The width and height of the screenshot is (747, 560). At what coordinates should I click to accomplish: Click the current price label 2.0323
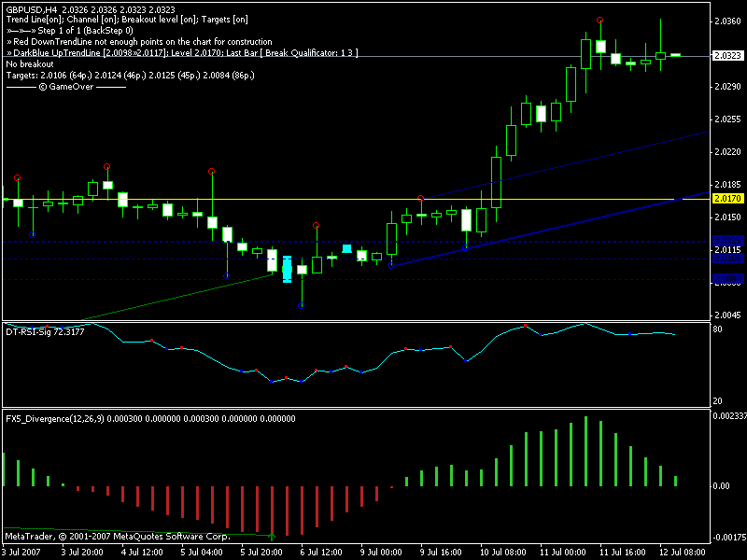(x=727, y=56)
